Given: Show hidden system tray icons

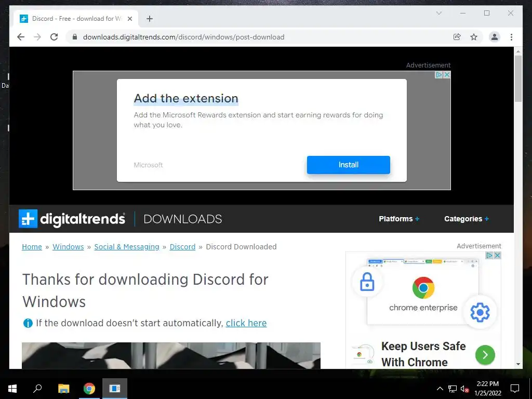Looking at the screenshot, I should pos(440,389).
